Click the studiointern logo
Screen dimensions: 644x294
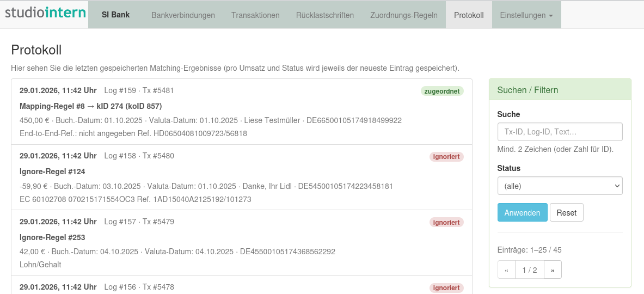(45, 13)
